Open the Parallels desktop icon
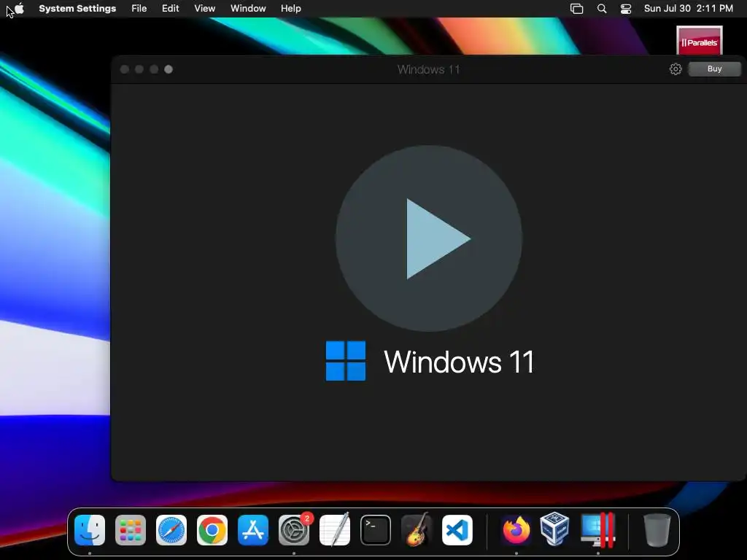The image size is (747, 560). coord(700,41)
